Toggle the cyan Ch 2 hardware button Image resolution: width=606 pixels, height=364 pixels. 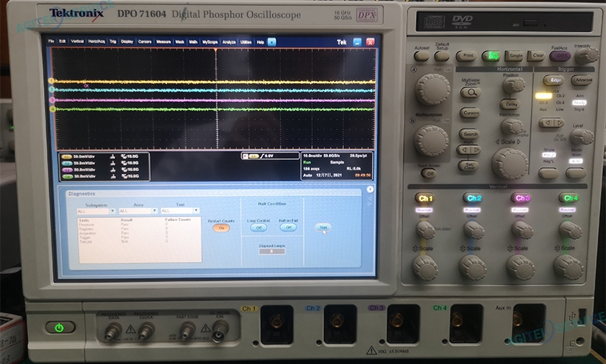point(473,198)
